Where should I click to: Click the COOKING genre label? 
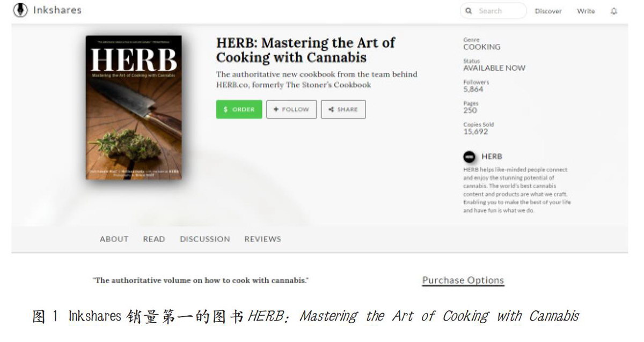pyautogui.click(x=482, y=47)
